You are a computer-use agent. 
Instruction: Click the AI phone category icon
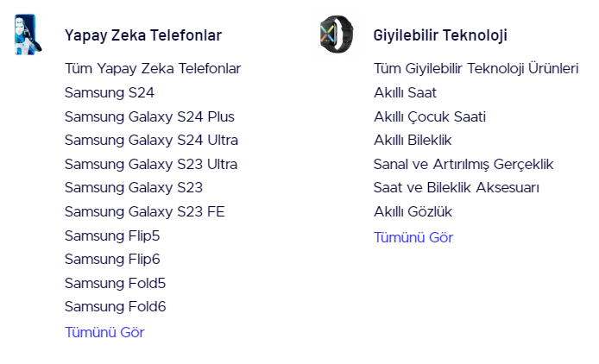26,35
